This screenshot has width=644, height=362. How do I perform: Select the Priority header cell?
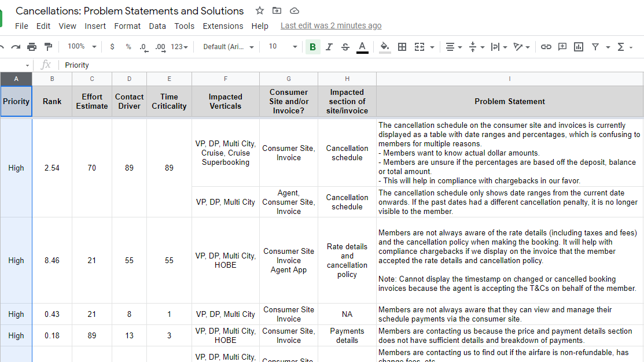pyautogui.click(x=16, y=101)
